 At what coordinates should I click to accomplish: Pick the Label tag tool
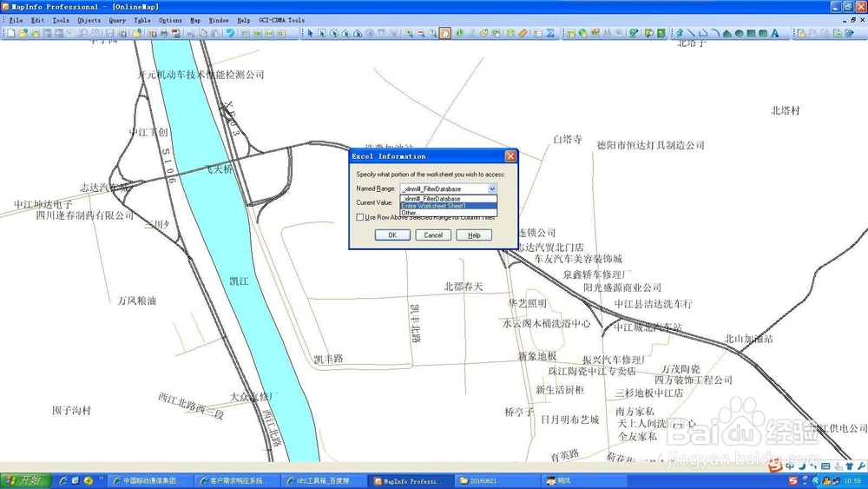click(x=483, y=33)
